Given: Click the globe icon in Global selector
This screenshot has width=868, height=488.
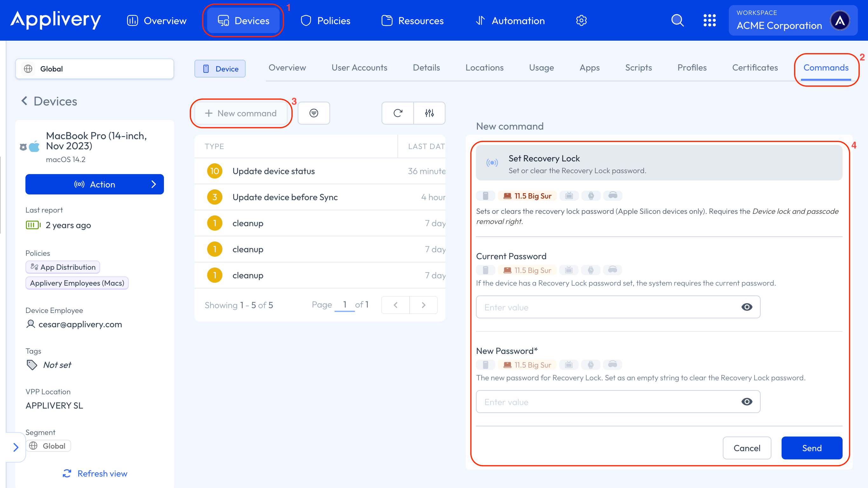Looking at the screenshot, I should 28,69.
